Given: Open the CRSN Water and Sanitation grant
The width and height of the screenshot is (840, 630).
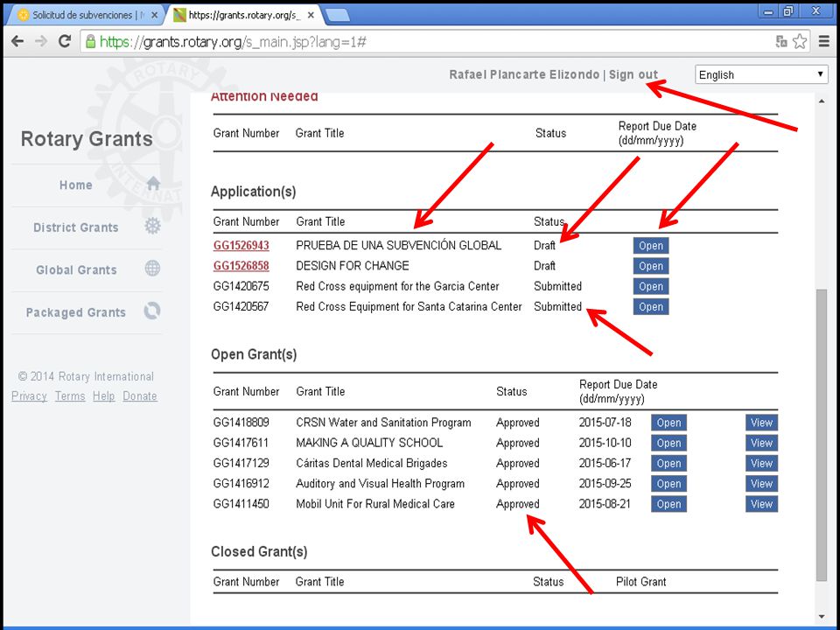Looking at the screenshot, I should (668, 422).
